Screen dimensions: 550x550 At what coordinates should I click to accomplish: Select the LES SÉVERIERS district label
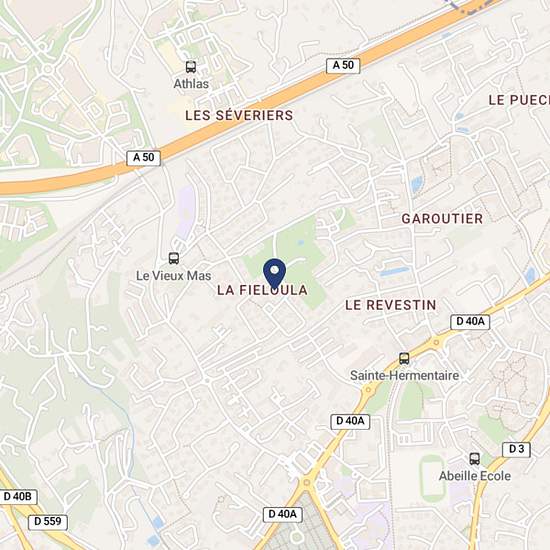click(239, 115)
